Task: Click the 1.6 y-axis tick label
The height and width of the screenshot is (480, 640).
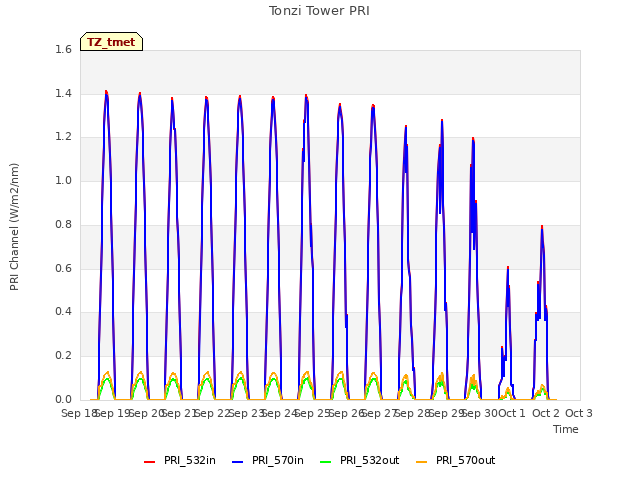Action: (63, 49)
